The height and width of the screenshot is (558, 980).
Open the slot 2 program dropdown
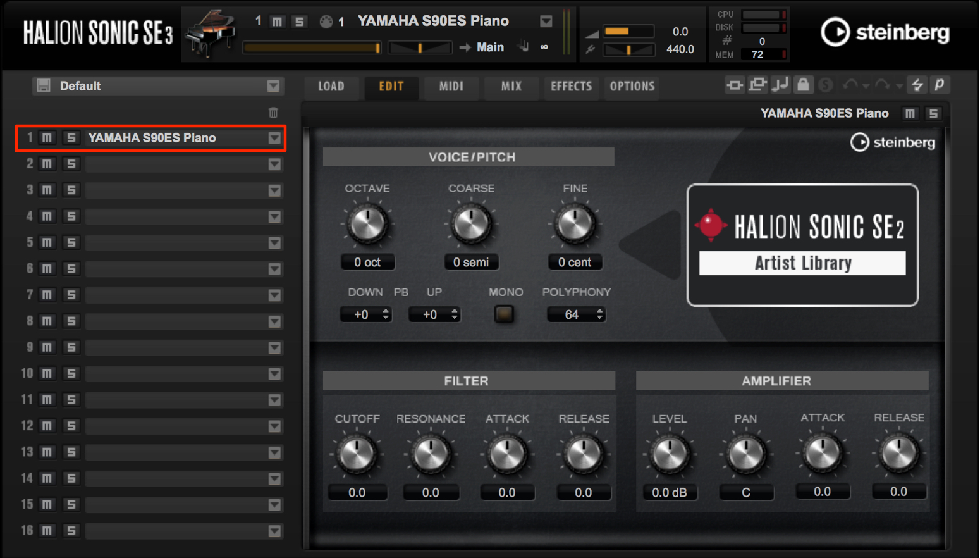pos(274,164)
